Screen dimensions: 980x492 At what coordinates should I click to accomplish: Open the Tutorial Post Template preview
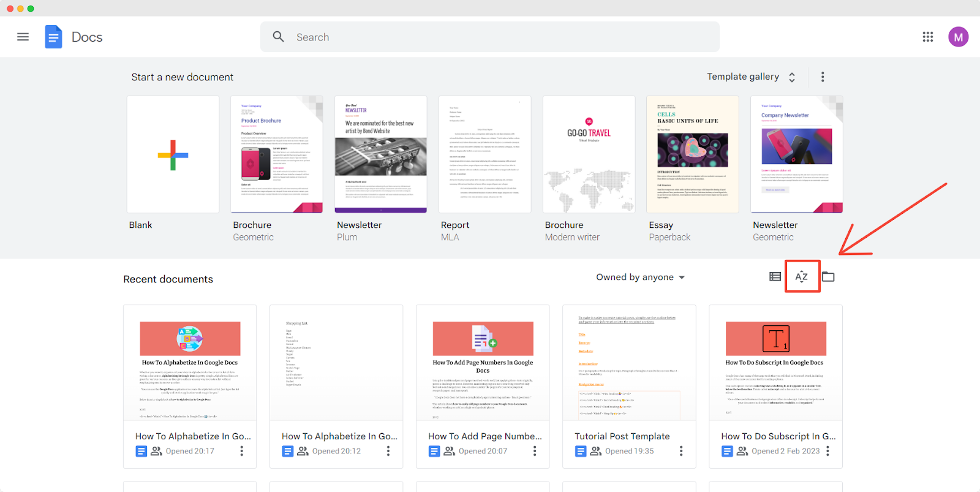[x=629, y=363]
